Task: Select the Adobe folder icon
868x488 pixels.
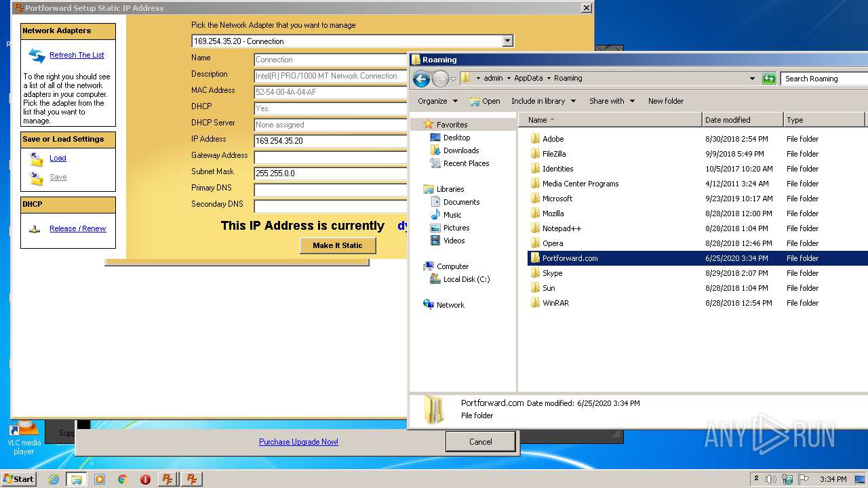Action: tap(535, 139)
